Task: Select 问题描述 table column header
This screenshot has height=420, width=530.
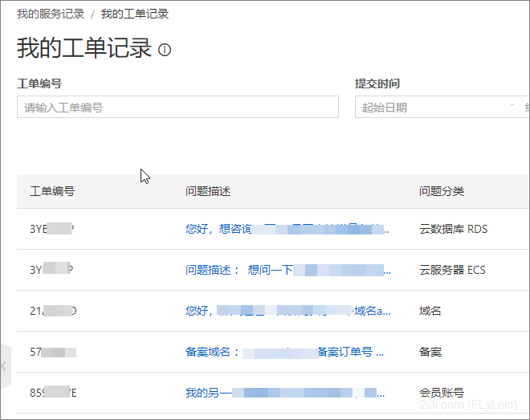Action: (208, 191)
